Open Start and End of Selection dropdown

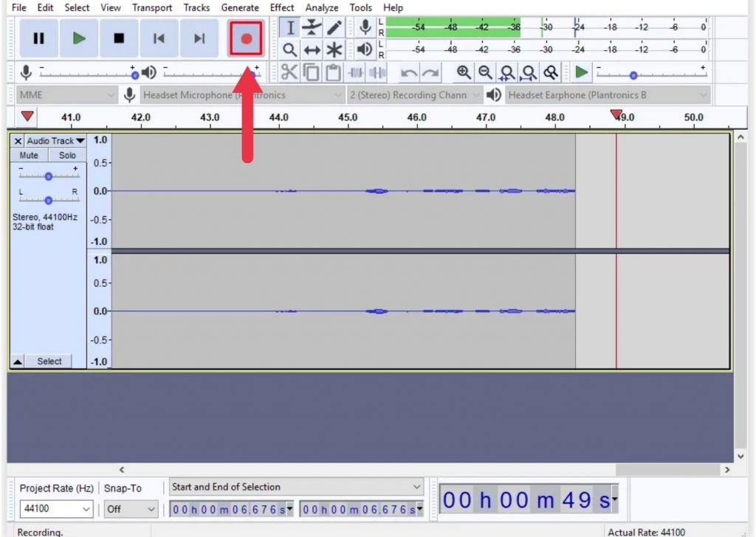[297, 487]
